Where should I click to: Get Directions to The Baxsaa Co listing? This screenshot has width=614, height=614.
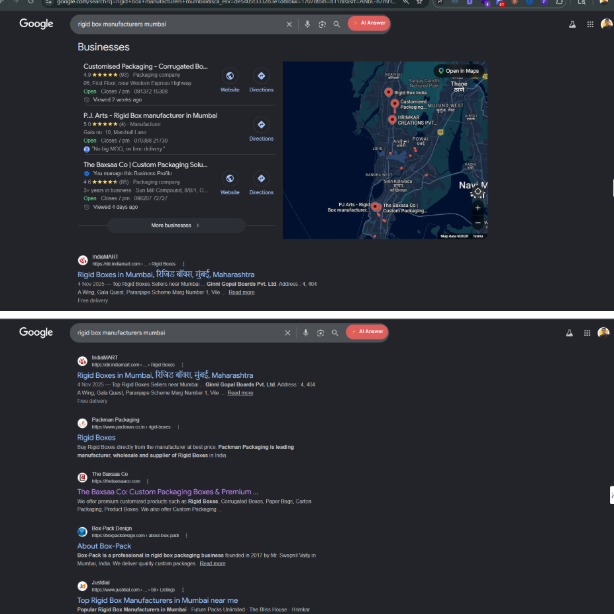pos(261,182)
